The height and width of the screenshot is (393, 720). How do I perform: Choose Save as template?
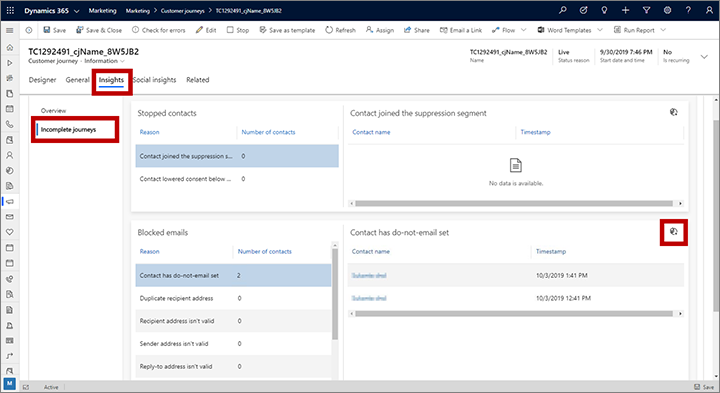(287, 30)
